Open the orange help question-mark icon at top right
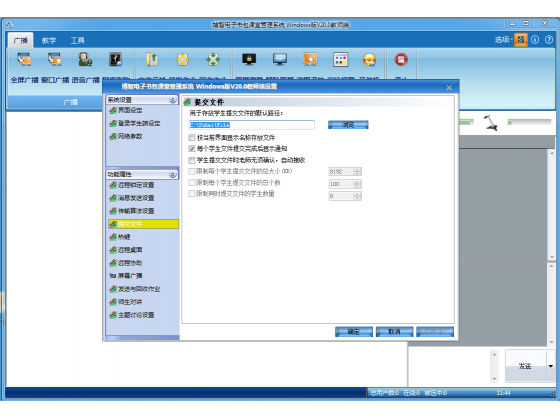The height and width of the screenshot is (420, 560). coord(549,40)
